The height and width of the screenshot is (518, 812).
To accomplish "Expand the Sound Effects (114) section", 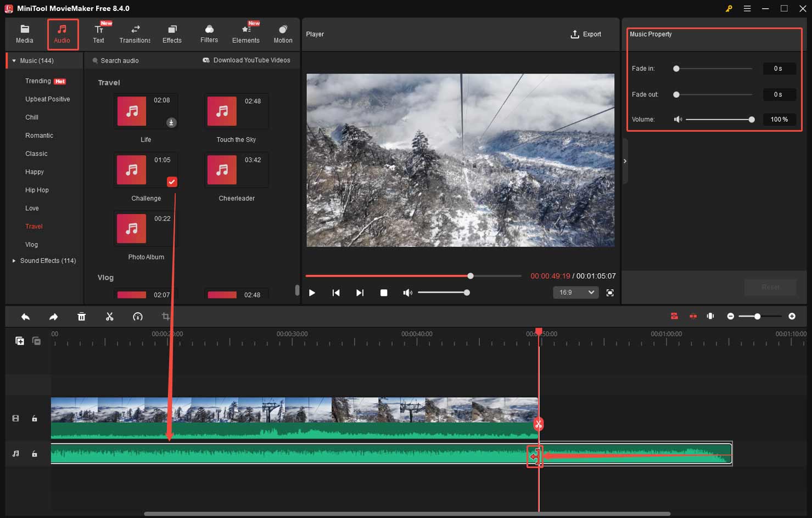I will click(13, 261).
